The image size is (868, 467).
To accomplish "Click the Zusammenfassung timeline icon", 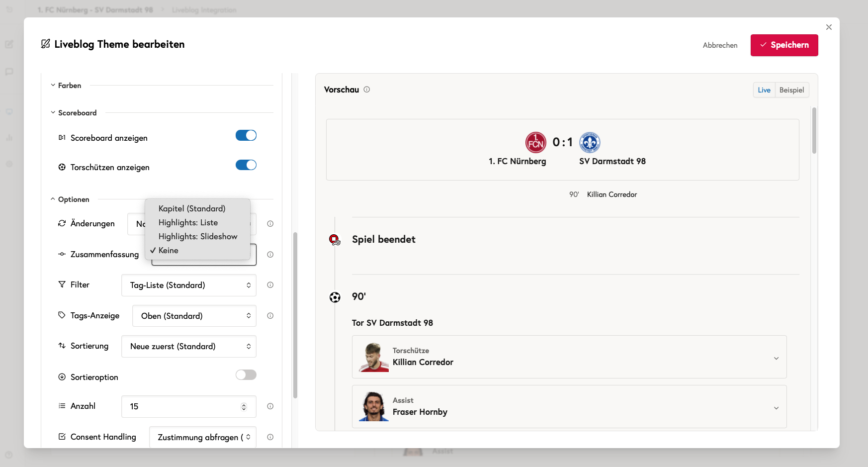I will (62, 254).
